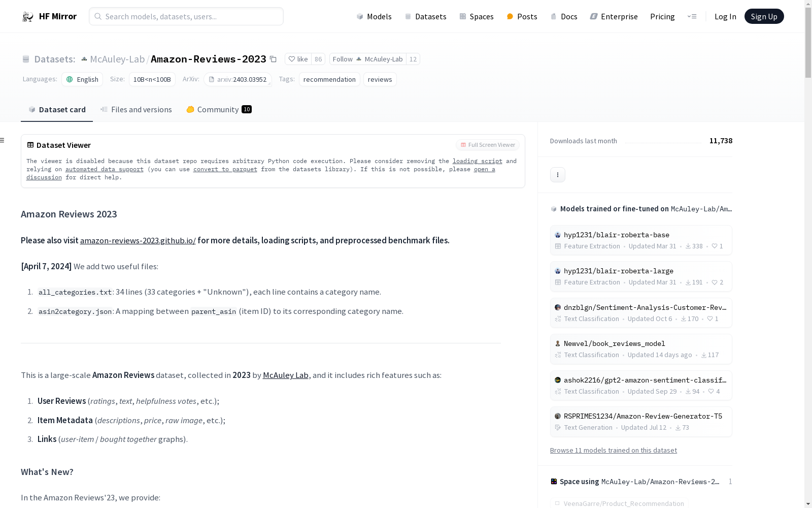Open the like count 86
This screenshot has width=812, height=508.
318,59
